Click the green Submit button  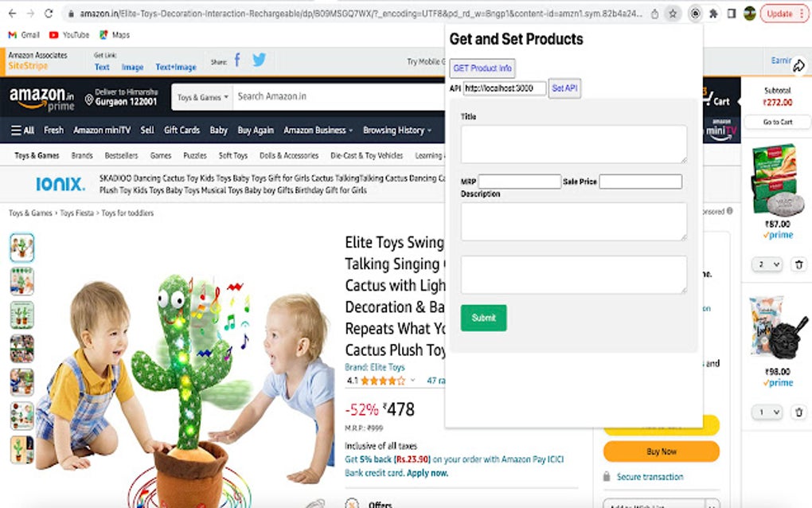tap(484, 318)
